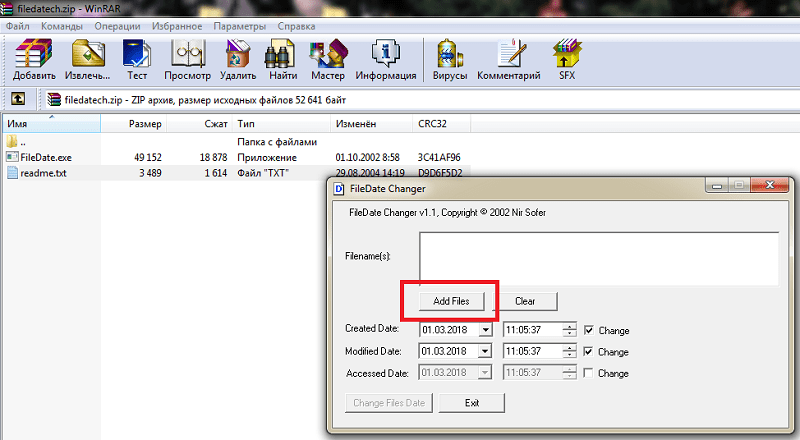The height and width of the screenshot is (440, 800).
Task: Enable Accessed Date Change checkbox
Action: tap(588, 373)
